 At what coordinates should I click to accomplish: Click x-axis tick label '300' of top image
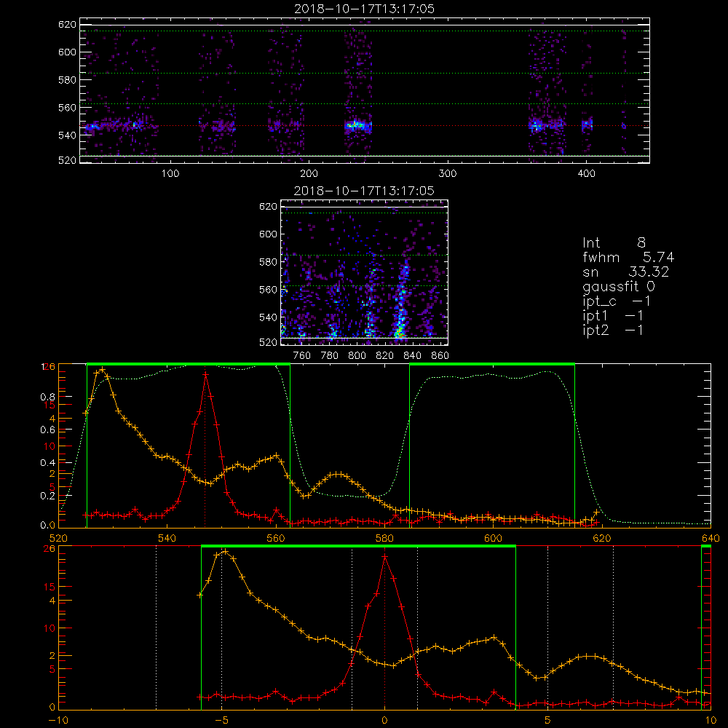point(448,174)
